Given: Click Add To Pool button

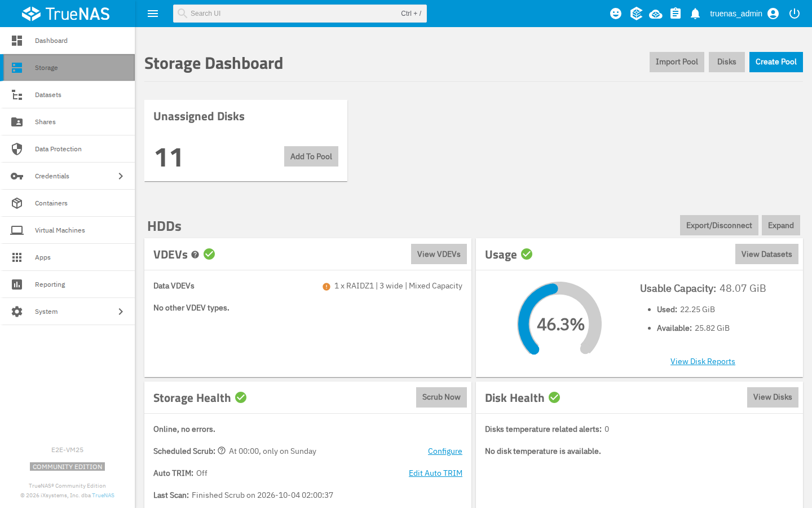Looking at the screenshot, I should tap(311, 156).
